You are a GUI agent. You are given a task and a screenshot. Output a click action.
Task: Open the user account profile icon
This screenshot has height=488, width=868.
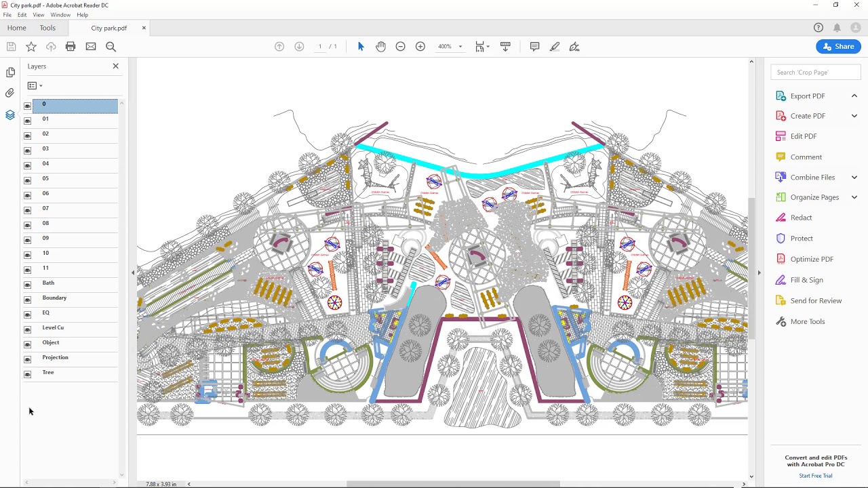point(856,28)
